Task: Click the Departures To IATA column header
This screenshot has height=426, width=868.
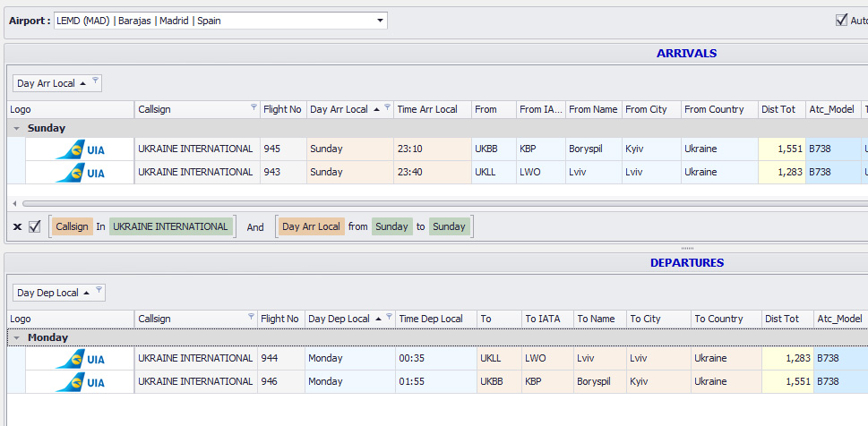Action: (547, 319)
